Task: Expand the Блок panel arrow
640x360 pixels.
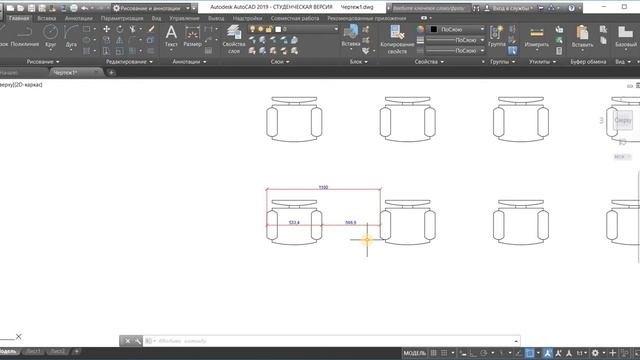Action: pyautogui.click(x=366, y=62)
